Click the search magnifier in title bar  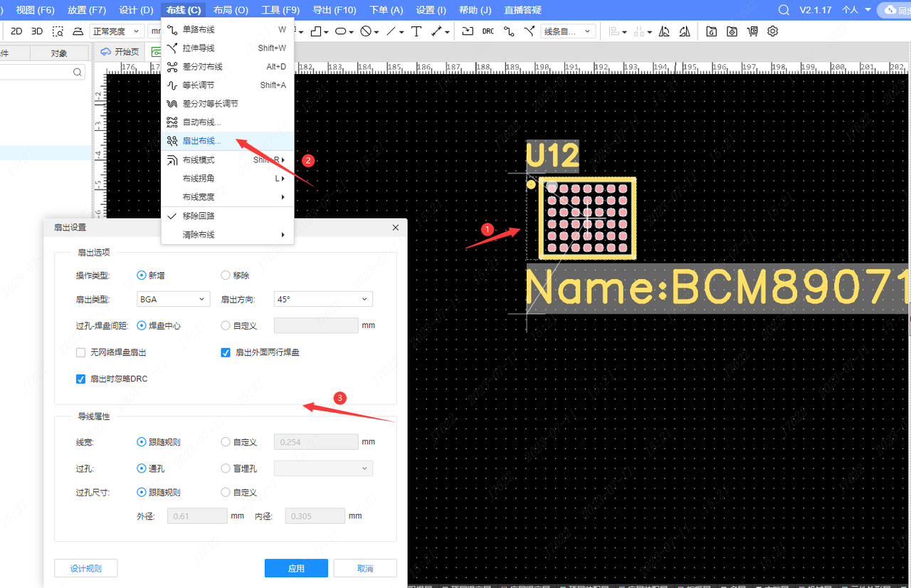[784, 10]
